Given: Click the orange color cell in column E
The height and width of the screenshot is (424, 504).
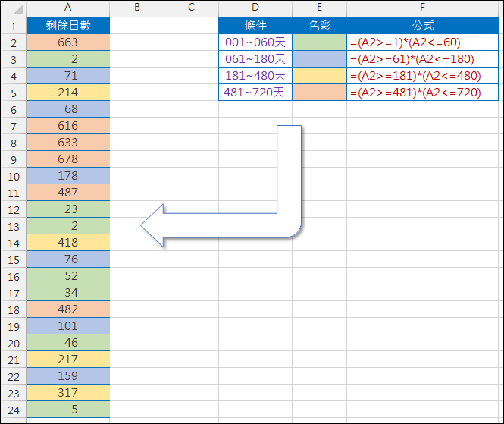Looking at the screenshot, I should pyautogui.click(x=320, y=93).
